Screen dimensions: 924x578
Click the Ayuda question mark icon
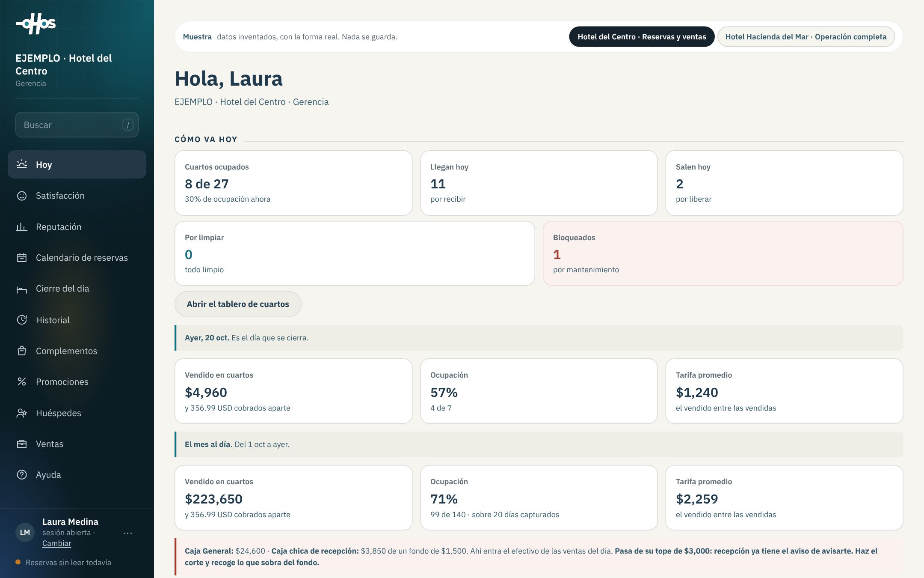pos(22,475)
